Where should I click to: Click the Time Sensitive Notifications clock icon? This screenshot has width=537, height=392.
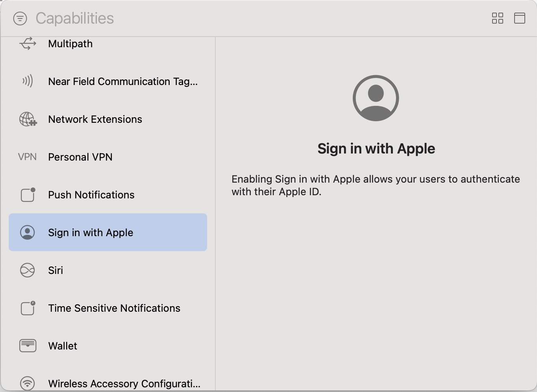coord(28,308)
